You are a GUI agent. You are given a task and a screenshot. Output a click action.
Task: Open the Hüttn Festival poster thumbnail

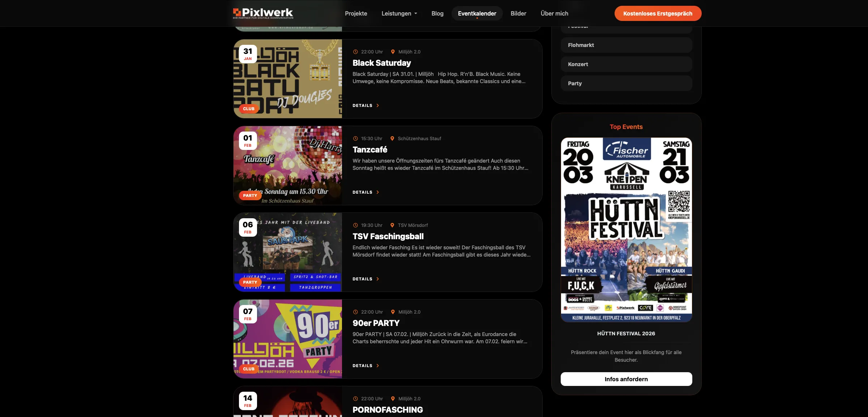626,229
